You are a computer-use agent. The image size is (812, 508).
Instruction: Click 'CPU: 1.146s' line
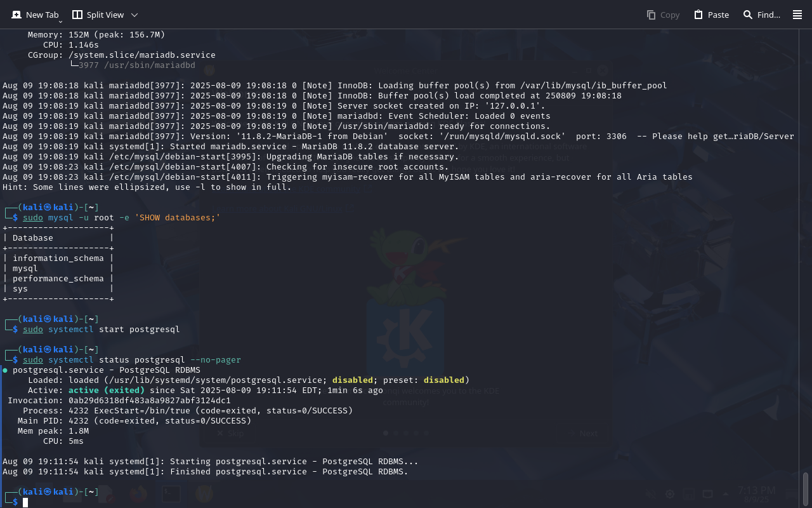[x=71, y=45]
